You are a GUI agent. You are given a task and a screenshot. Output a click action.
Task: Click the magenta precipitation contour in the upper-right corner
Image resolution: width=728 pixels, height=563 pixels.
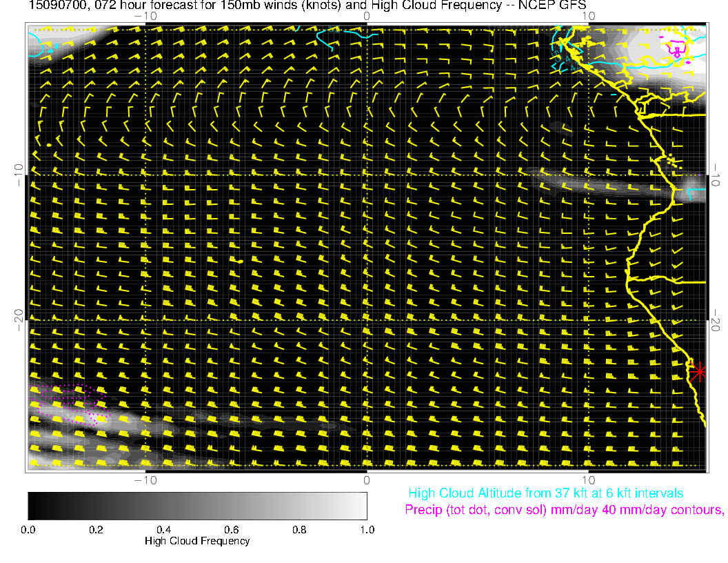(677, 48)
